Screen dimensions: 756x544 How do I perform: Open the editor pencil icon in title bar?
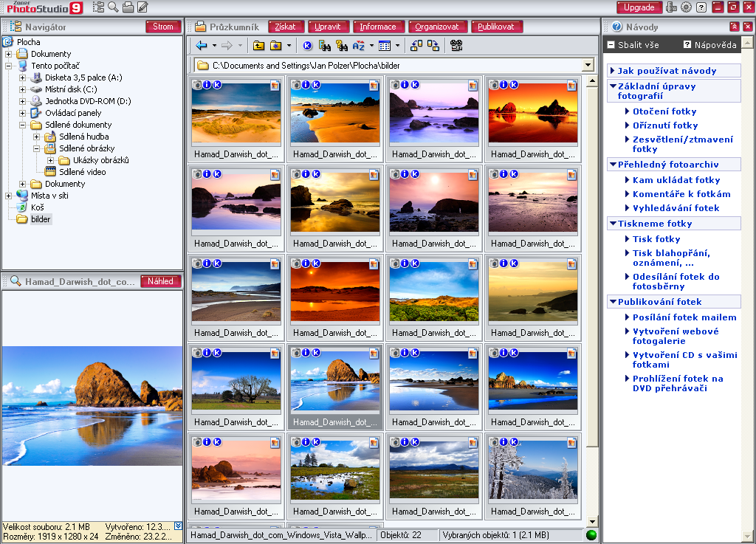(x=142, y=7)
